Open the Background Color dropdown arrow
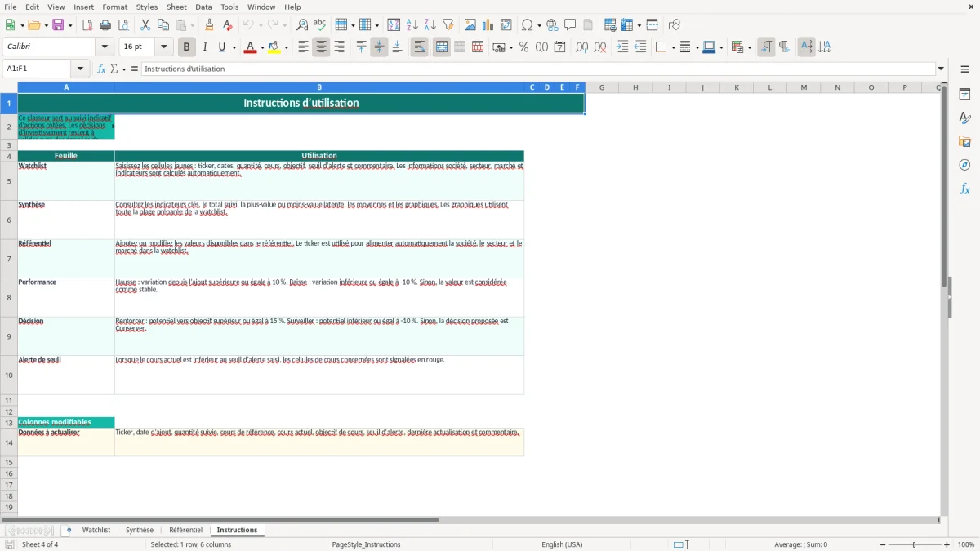980x551 pixels. pos(286,47)
